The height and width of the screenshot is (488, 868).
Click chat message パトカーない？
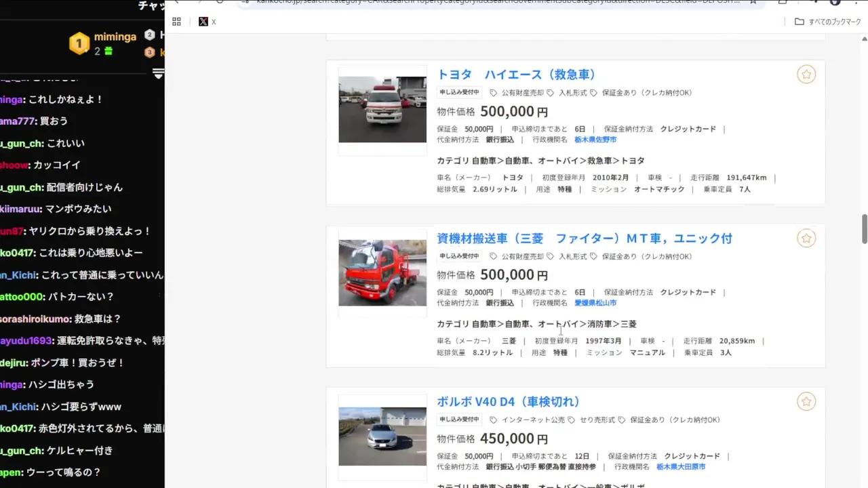coord(81,297)
